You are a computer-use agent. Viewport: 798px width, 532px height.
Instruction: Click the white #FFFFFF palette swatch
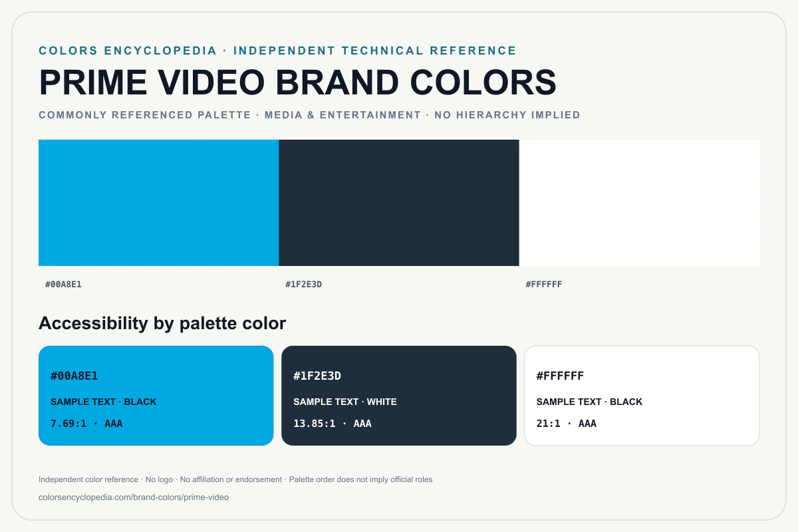click(640, 203)
